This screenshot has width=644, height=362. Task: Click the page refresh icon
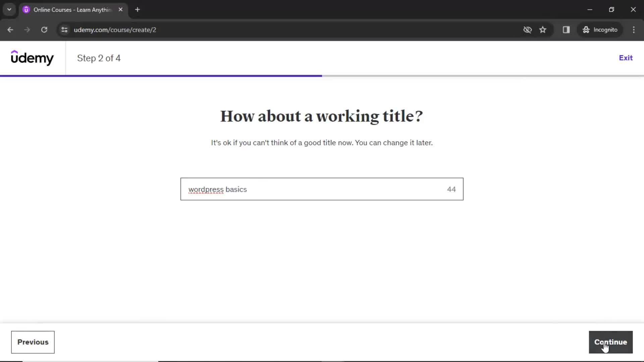[x=44, y=29]
